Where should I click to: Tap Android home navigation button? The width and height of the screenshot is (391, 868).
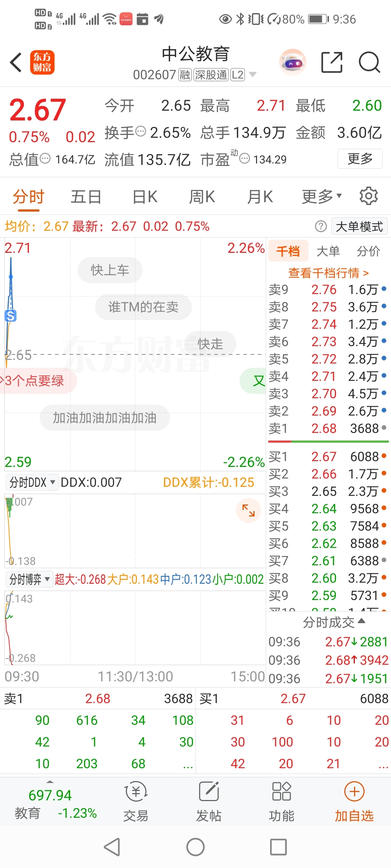tap(195, 847)
